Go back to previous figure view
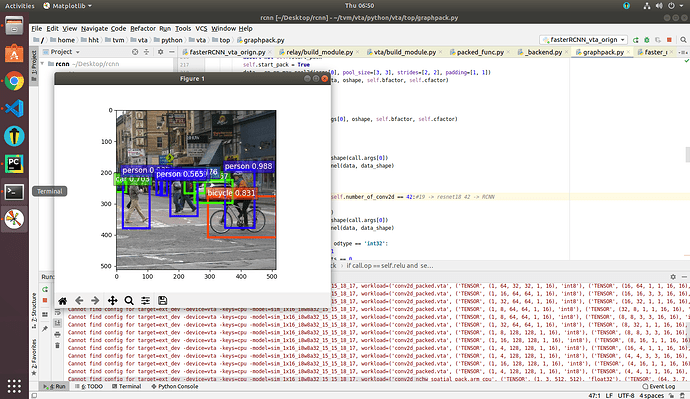This screenshot has width=690, height=399. pos(79,301)
